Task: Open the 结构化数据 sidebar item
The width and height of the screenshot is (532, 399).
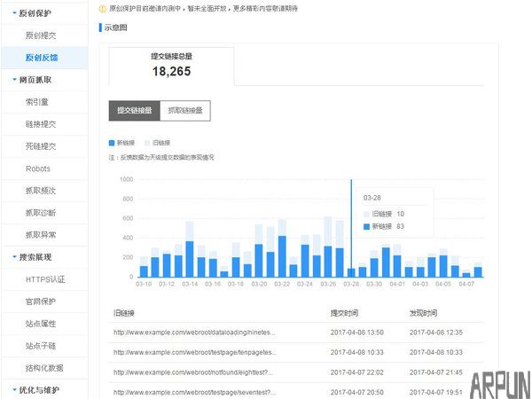Action: point(44,368)
